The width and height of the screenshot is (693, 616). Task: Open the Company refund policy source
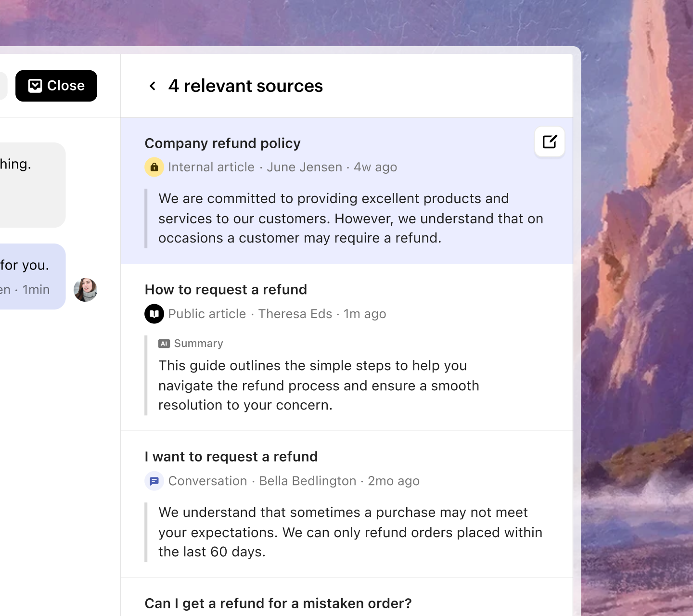(x=222, y=143)
